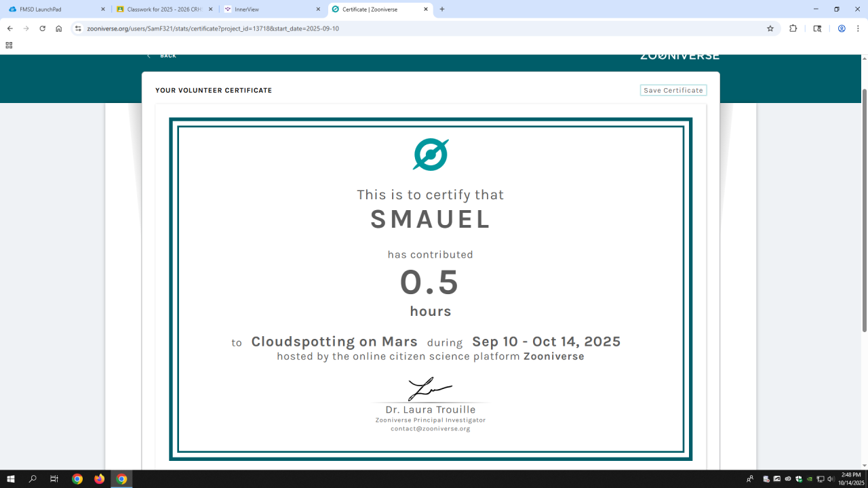
Task: Open the apps grid in bookmarks bar
Action: tap(9, 45)
